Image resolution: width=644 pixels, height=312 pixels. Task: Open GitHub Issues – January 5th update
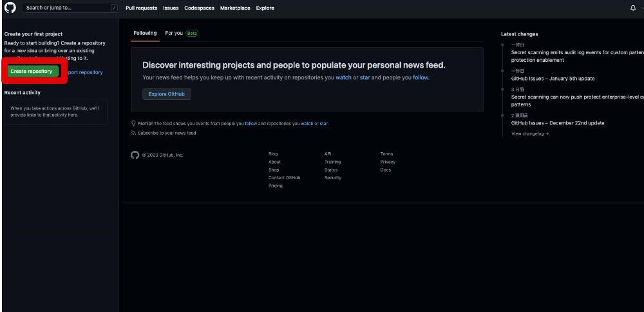tap(553, 79)
